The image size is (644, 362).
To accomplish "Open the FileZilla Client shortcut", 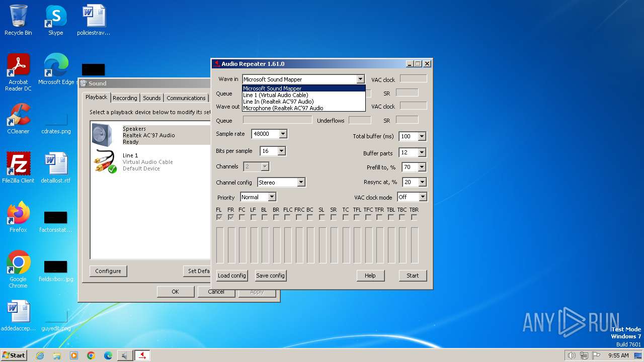I will click(18, 167).
